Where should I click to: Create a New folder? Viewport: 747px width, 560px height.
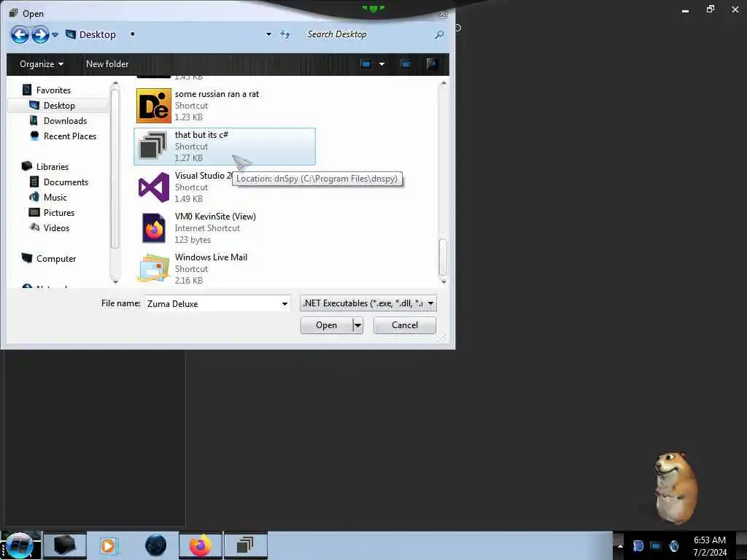pyautogui.click(x=107, y=64)
